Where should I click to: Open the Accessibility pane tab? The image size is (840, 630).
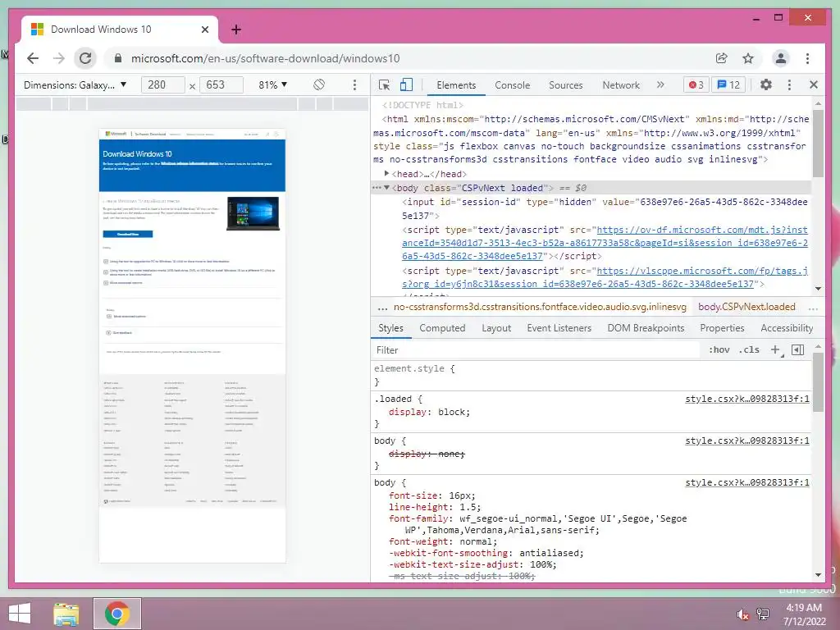[x=787, y=328]
